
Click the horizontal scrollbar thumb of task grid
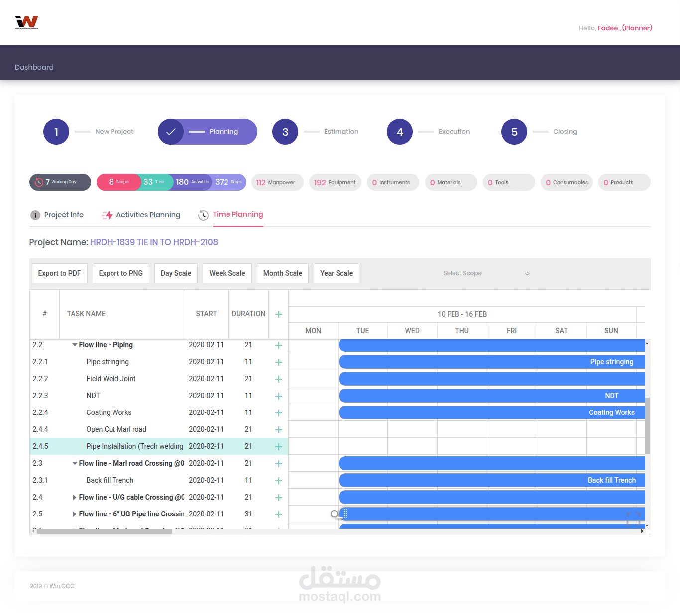[x=104, y=531]
